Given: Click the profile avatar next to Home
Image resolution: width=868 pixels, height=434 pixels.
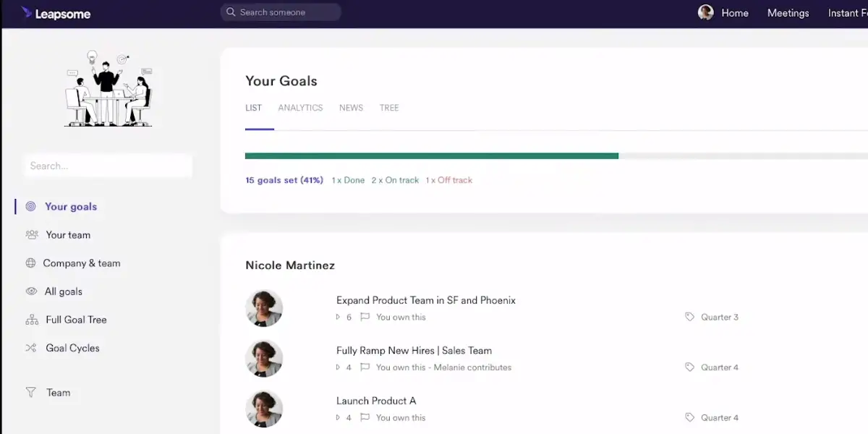Looking at the screenshot, I should point(705,12).
